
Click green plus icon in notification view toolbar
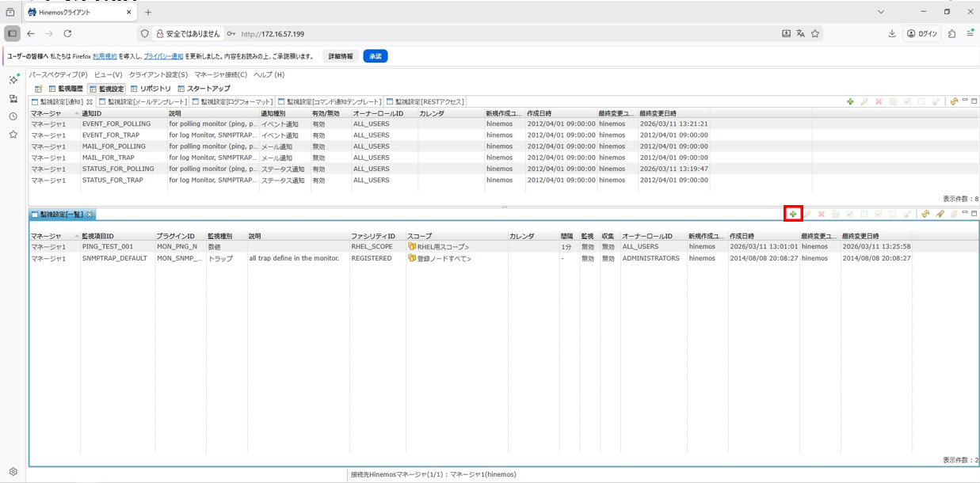tap(850, 101)
